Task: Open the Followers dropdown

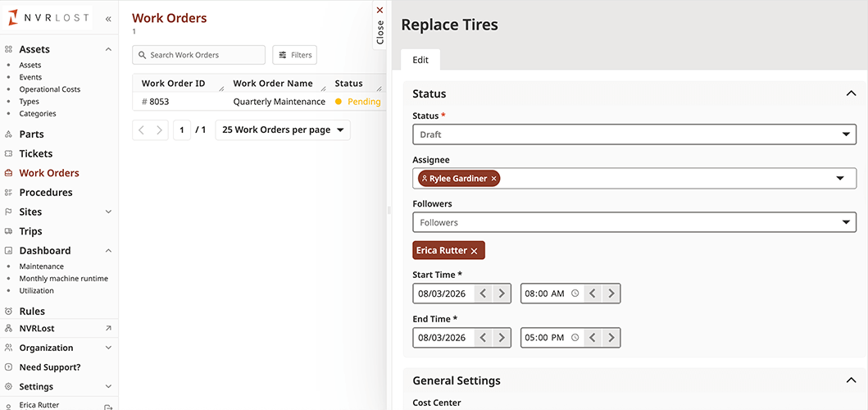Action: [x=634, y=222]
